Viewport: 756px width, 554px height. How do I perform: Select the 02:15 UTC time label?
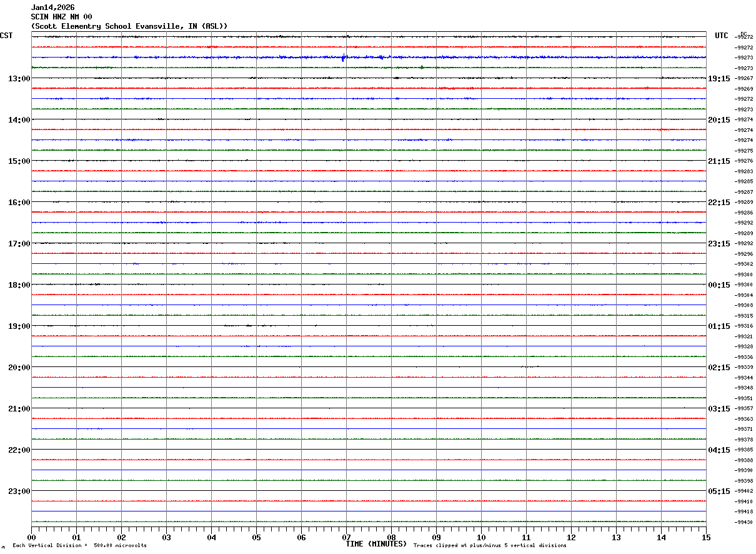tap(719, 368)
